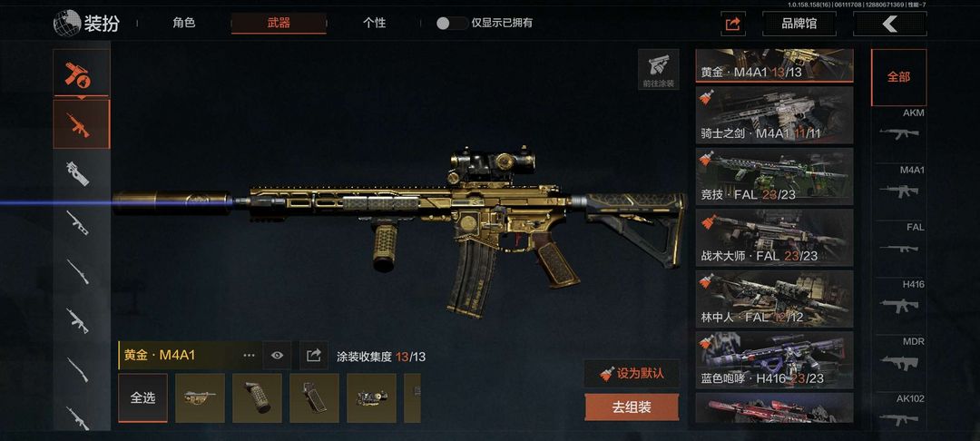Toggle preview with the eye icon
Screen dimensions: 980x441
click(x=277, y=356)
